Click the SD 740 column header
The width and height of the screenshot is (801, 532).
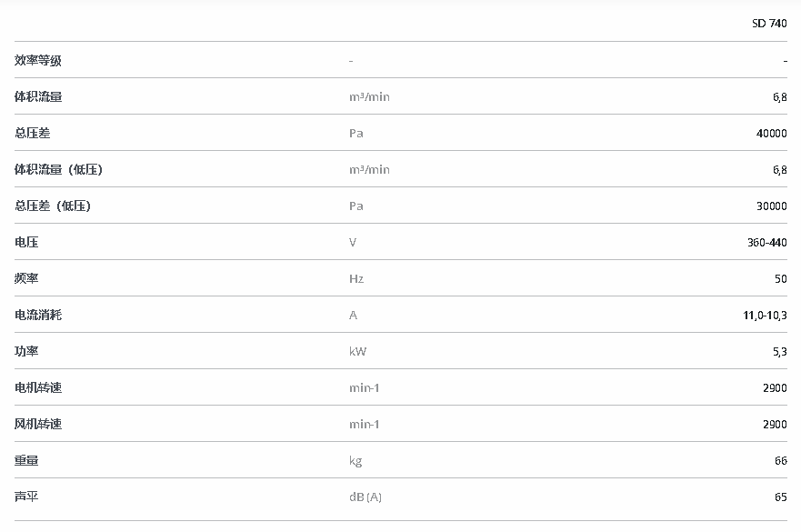769,24
